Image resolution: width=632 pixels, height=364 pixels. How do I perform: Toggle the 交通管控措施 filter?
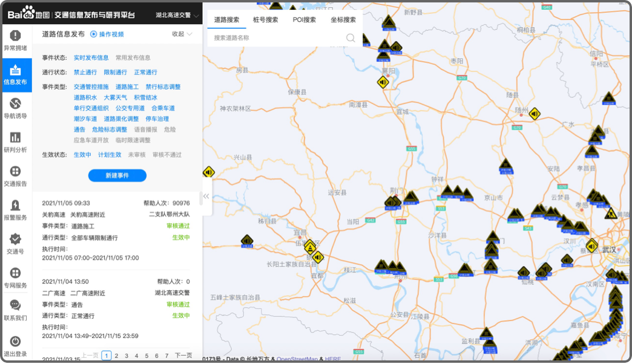pyautogui.click(x=91, y=87)
